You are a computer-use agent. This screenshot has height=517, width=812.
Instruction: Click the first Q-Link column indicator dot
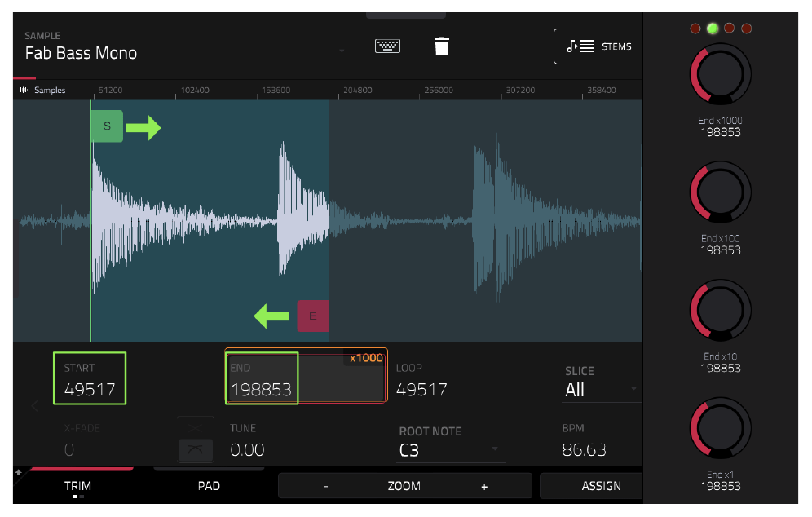point(695,29)
